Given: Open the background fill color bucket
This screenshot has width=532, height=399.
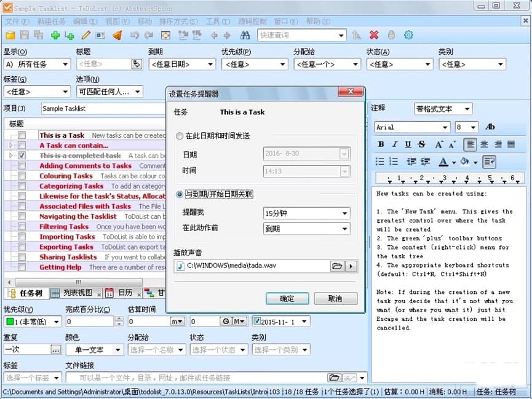Looking at the screenshot, I should (x=465, y=162).
